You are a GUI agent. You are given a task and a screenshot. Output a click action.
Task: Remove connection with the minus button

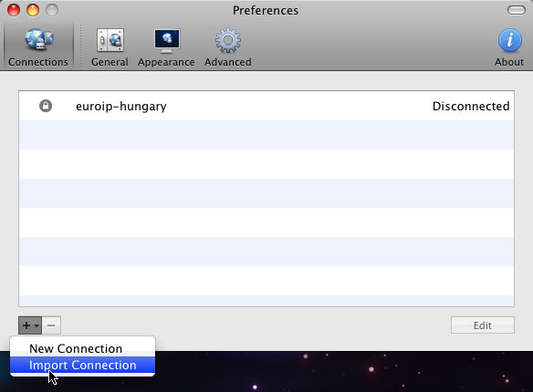[x=51, y=325]
